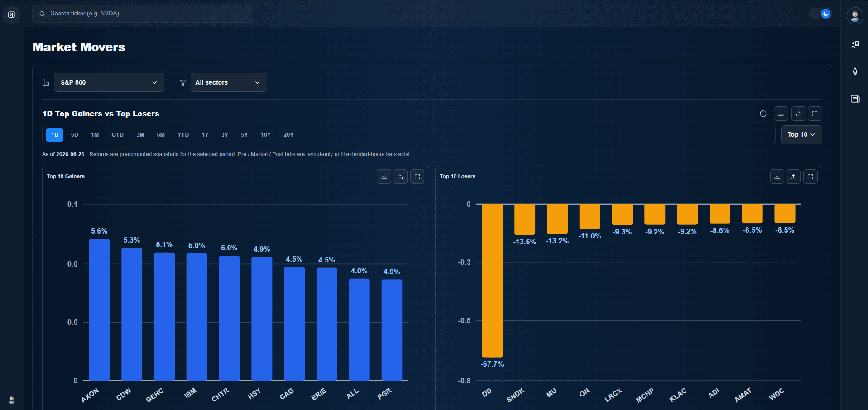Screen dimensions: 868x410
Task: Click the sector filter funnel icon
Action: click(183, 82)
